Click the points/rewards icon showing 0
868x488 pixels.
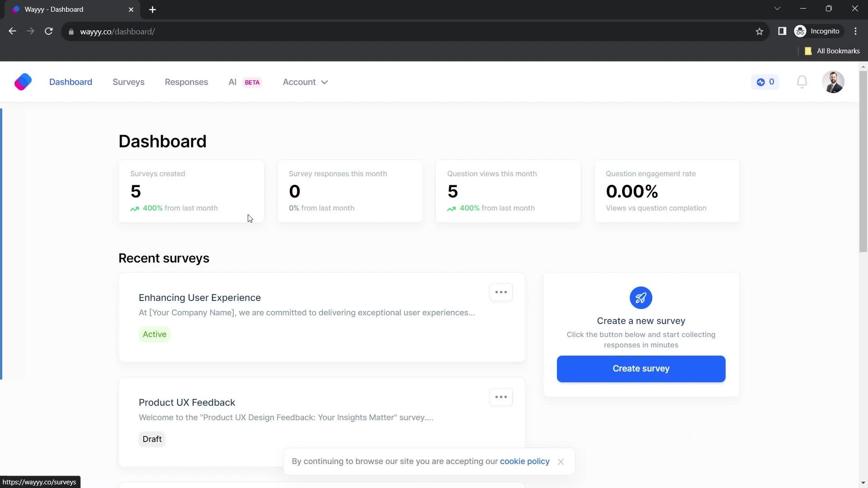point(766,82)
